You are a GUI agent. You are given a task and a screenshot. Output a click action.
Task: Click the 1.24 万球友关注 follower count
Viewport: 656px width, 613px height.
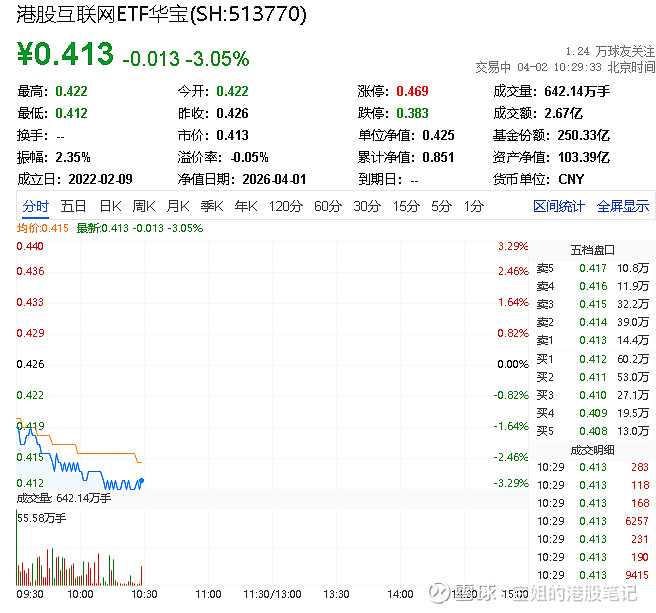pyautogui.click(x=610, y=51)
